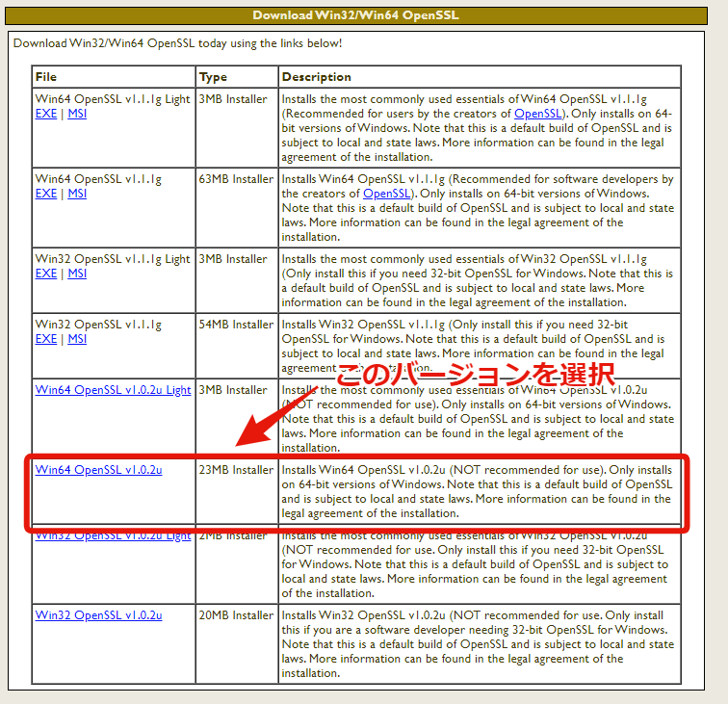Viewport: 728px width, 704px height.
Task: Click the 'Download Win32/Win64 OpenSSL today' intro text
Action: [x=177, y=43]
